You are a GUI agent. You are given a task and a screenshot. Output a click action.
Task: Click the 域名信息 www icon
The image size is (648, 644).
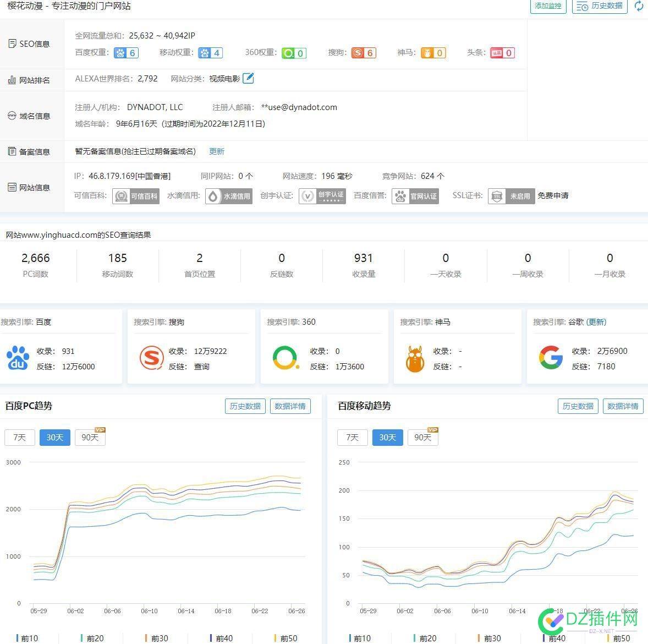click(12, 116)
